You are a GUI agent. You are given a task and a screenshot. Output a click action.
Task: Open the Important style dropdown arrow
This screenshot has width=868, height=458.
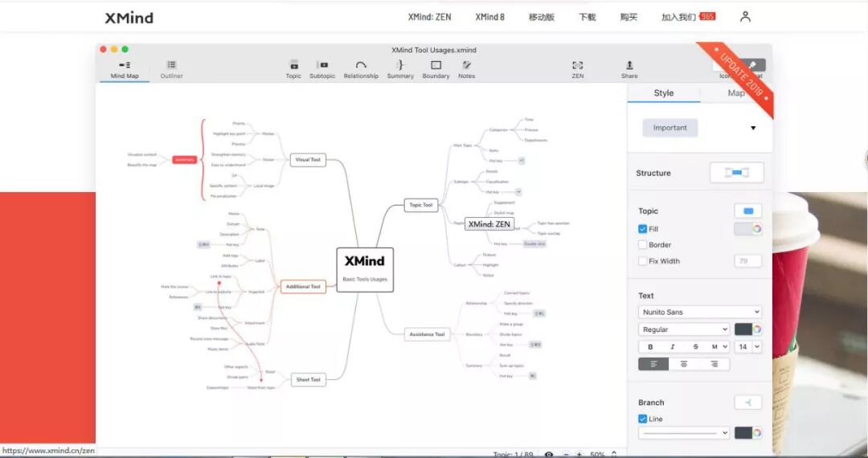pyautogui.click(x=753, y=129)
